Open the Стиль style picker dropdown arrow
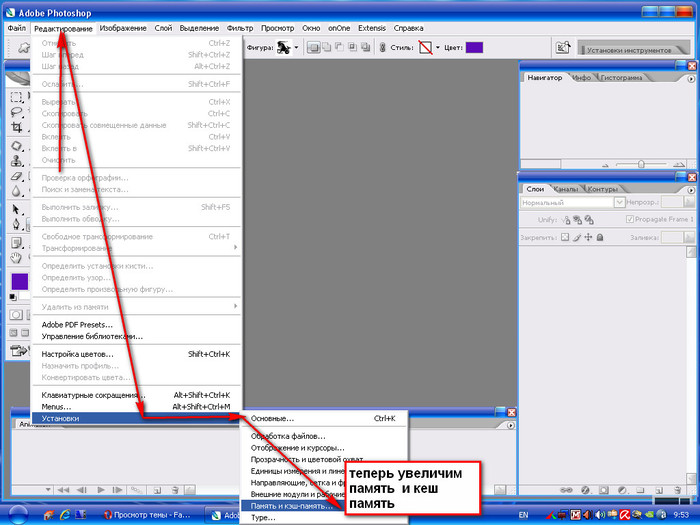 438,47
